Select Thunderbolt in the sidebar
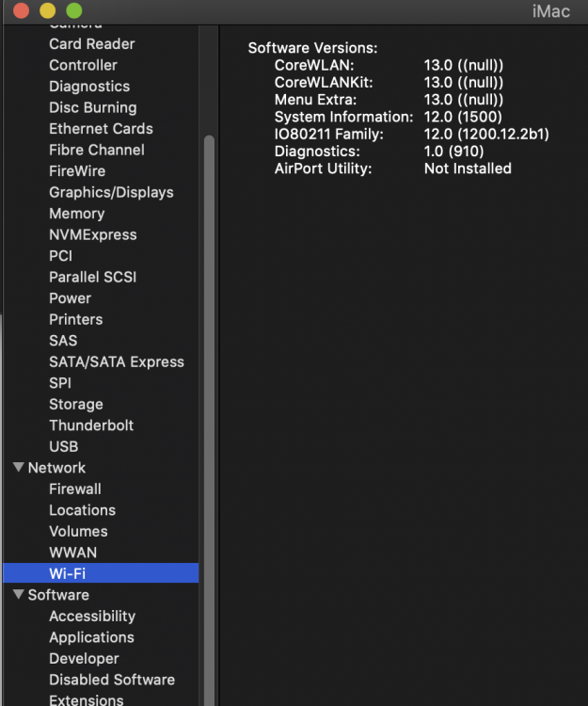The height and width of the screenshot is (706, 588). point(91,425)
